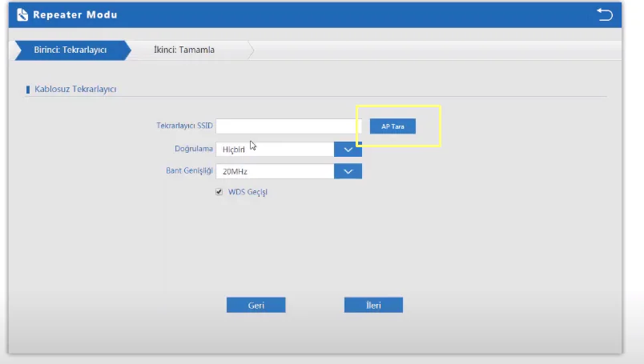
Task: Switch to Birinci: Tekrarlayıcı step tab
Action: coord(70,50)
